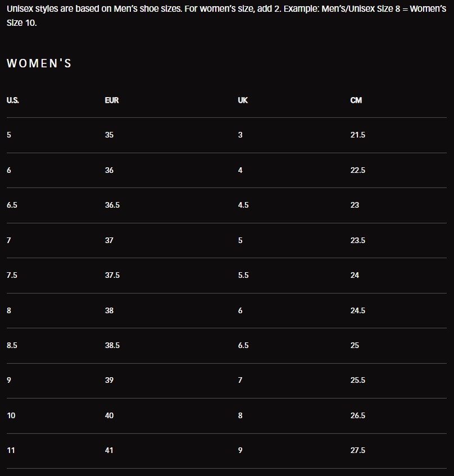Select U.S. size 7.5 cell
The height and width of the screenshot is (476, 454).
12,276
